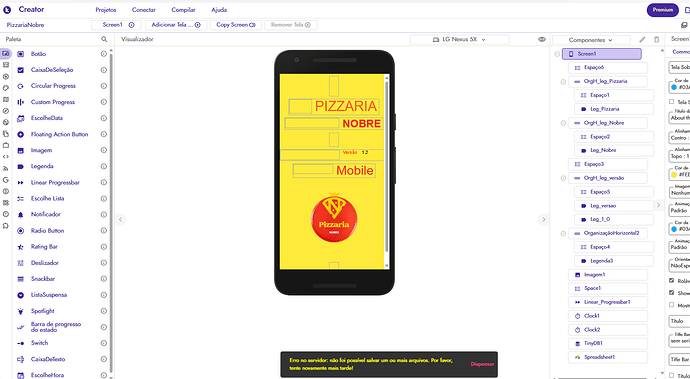The height and width of the screenshot is (379, 690).
Task: Click the yellow background color swatch
Action: tap(674, 175)
